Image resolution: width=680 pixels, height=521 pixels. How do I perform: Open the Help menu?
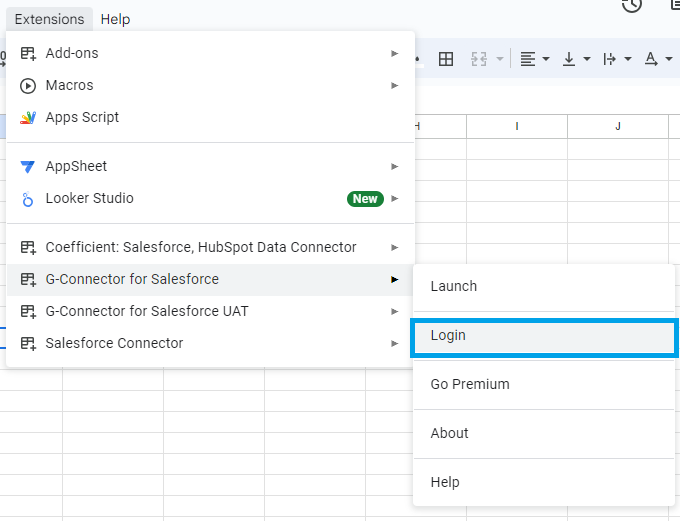point(115,19)
